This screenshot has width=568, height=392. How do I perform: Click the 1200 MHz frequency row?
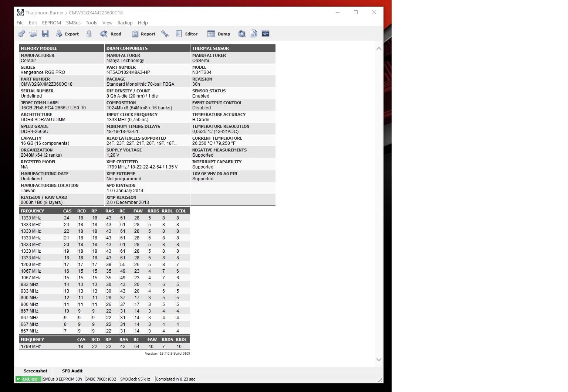104,265
